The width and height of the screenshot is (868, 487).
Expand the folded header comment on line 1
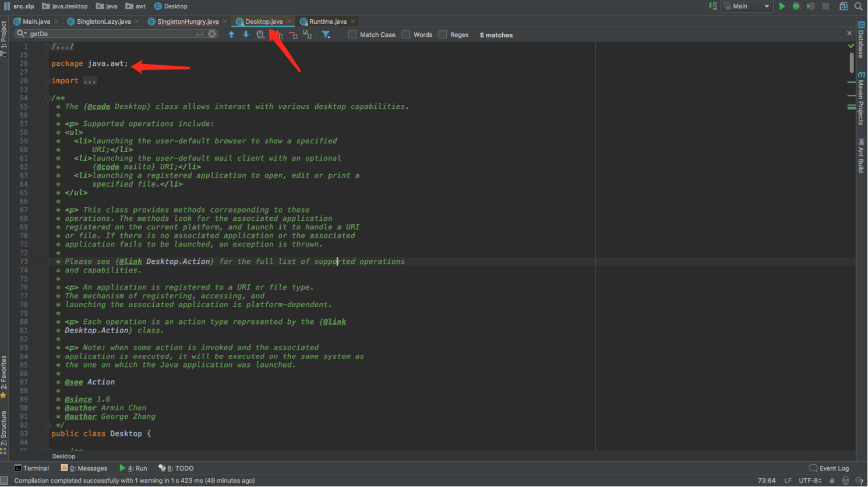pyautogui.click(x=48, y=47)
